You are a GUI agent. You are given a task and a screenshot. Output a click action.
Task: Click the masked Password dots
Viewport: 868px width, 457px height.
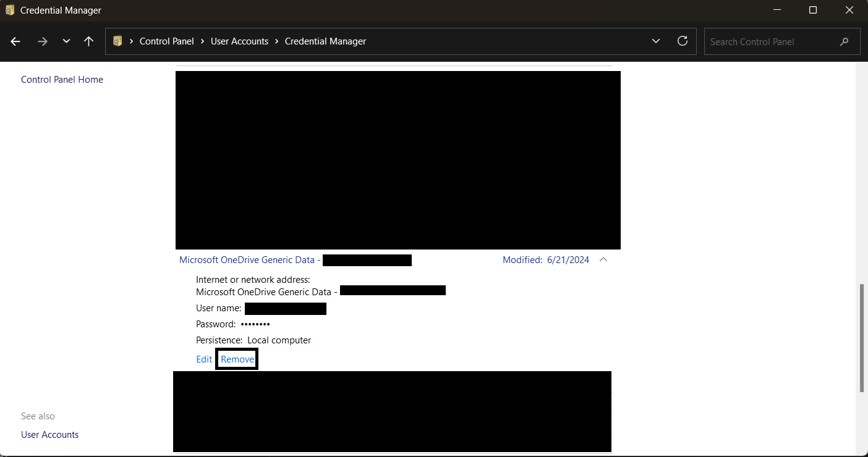point(255,324)
